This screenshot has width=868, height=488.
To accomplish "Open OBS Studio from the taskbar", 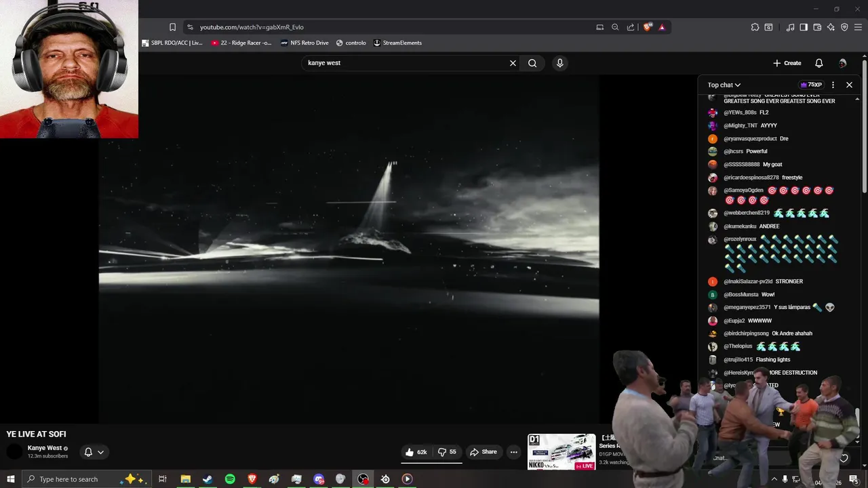I will [x=363, y=479].
